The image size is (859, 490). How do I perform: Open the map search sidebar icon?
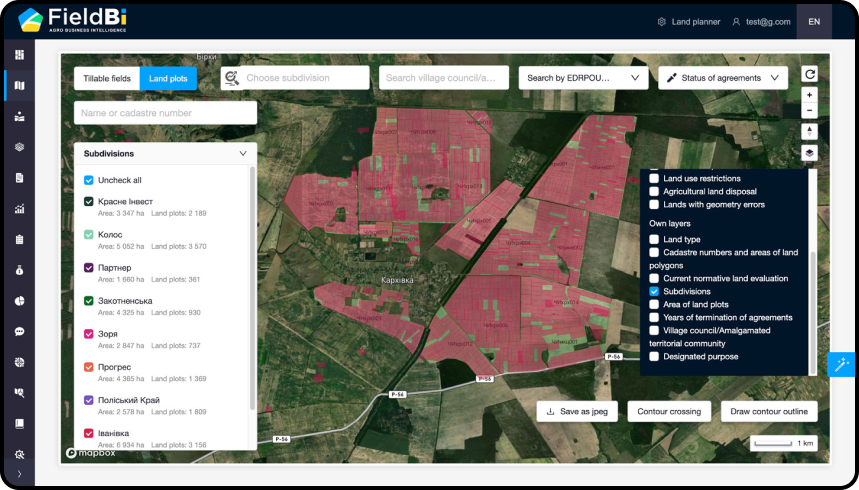pyautogui.click(x=20, y=393)
